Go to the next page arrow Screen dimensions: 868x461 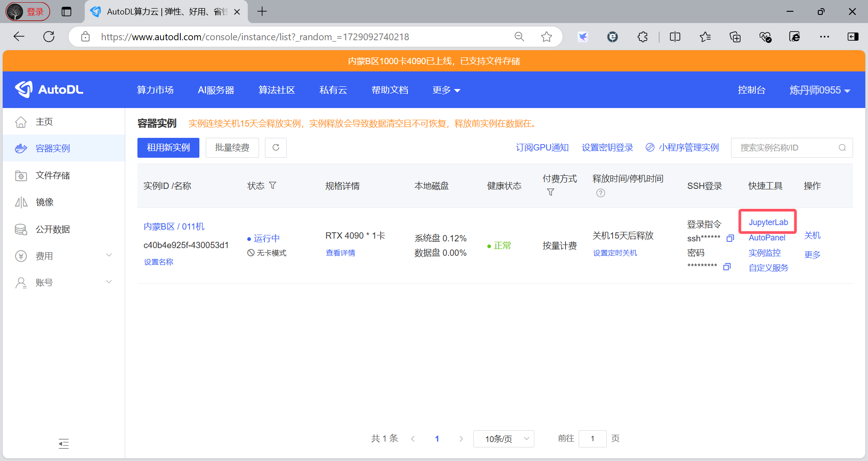(461, 438)
